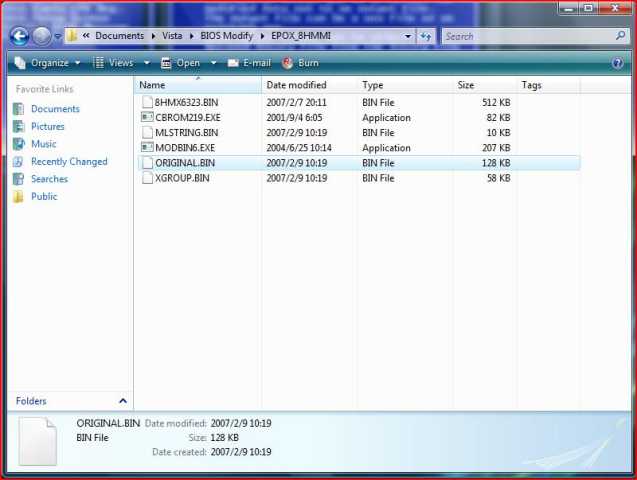Screen dimensions: 637x480
Task: Sort by Date modified column header
Action: 309,85
